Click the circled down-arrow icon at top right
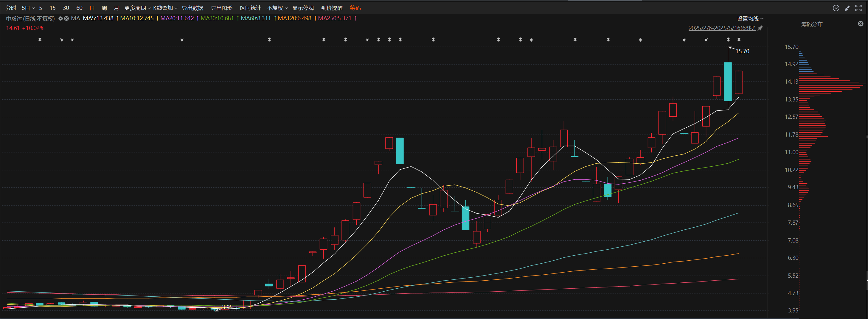 836,8
